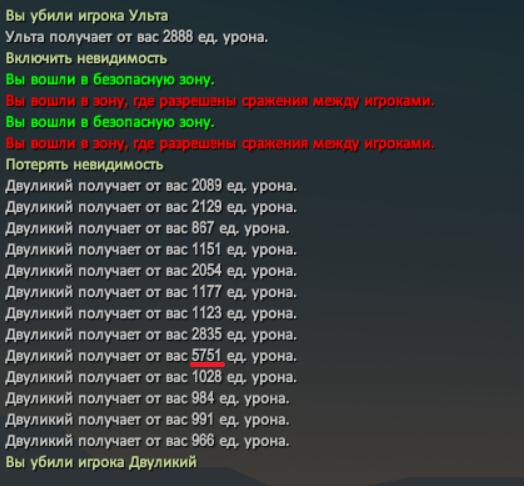Click the 2089 damage log entry

coord(151,186)
